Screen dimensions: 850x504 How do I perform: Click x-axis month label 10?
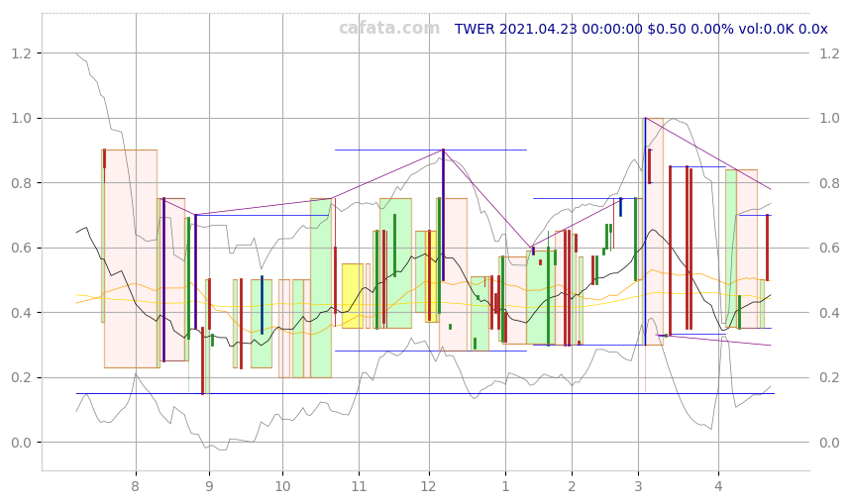[x=282, y=486]
